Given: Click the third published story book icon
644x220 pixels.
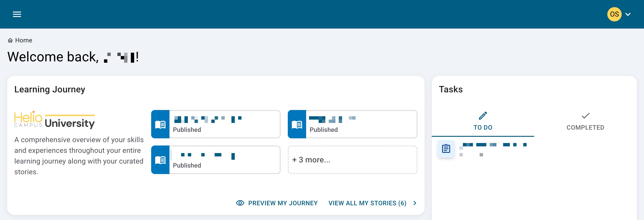Looking at the screenshot, I should coord(160,160).
